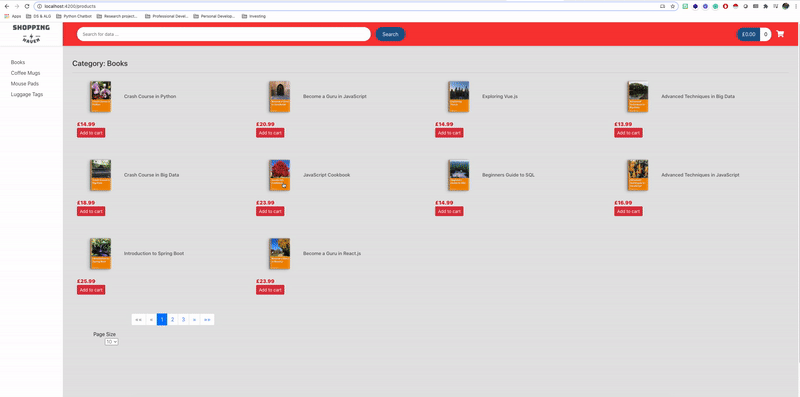This screenshot has height=397, width=800.
Task: Open the Python Chatbot bookmark folder
Action: [x=74, y=16]
